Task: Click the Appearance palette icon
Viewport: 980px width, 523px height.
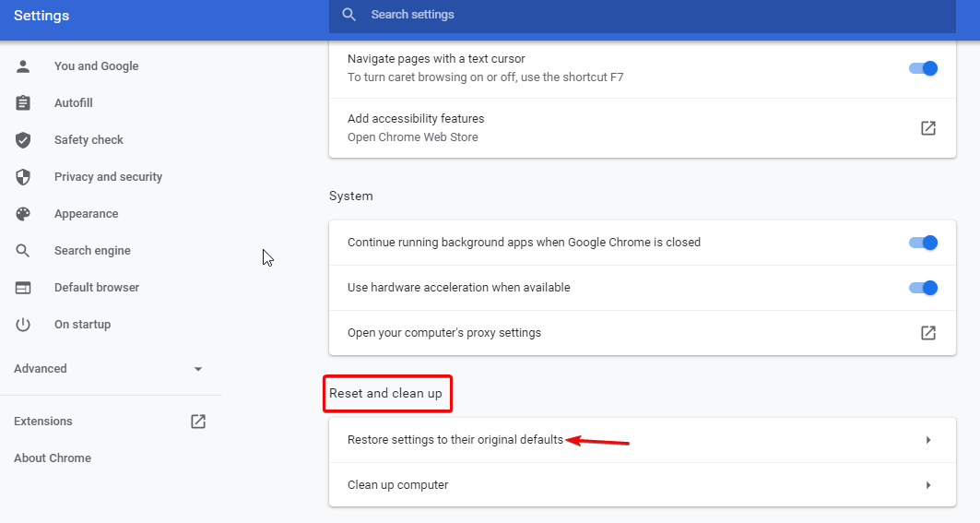Action: click(x=23, y=214)
